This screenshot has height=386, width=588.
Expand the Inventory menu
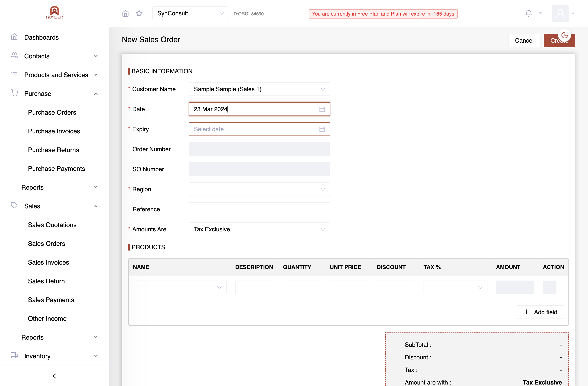click(96, 356)
